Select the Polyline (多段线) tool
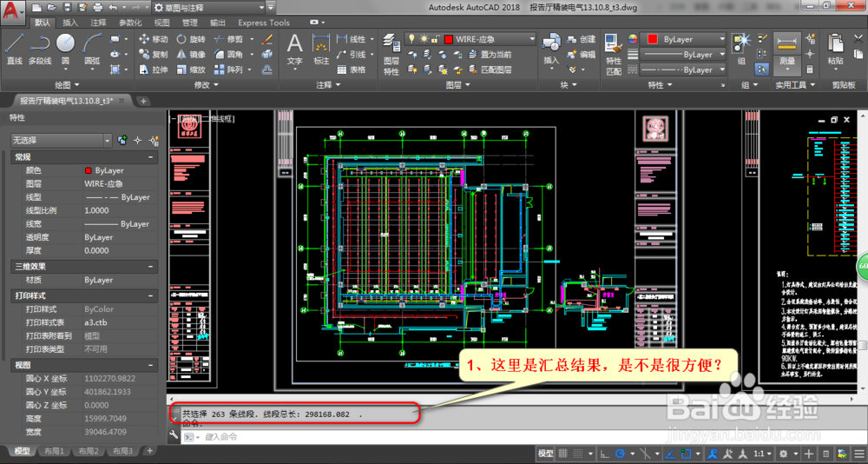This screenshot has width=868, height=464. tap(40, 49)
